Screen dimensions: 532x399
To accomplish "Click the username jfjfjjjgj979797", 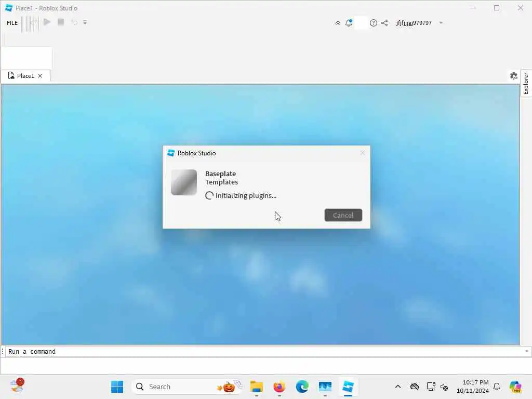I will click(414, 23).
